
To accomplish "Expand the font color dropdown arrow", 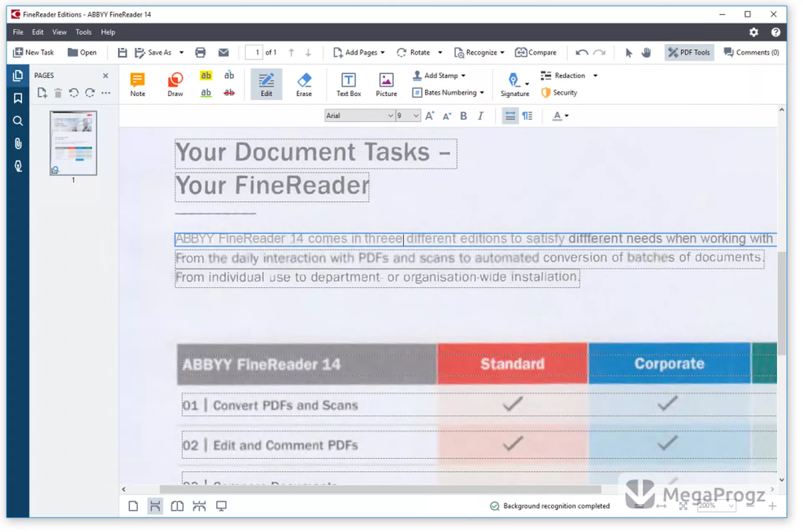I will 567,116.
